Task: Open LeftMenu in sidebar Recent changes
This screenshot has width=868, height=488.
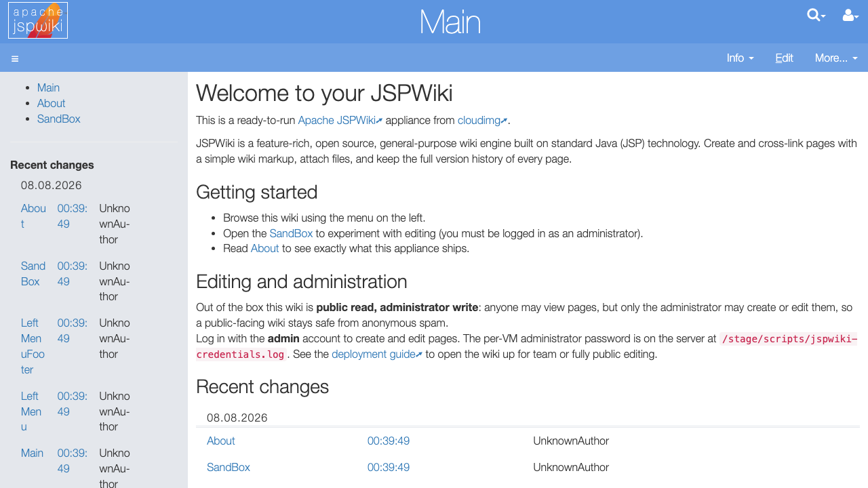Action: [31, 411]
